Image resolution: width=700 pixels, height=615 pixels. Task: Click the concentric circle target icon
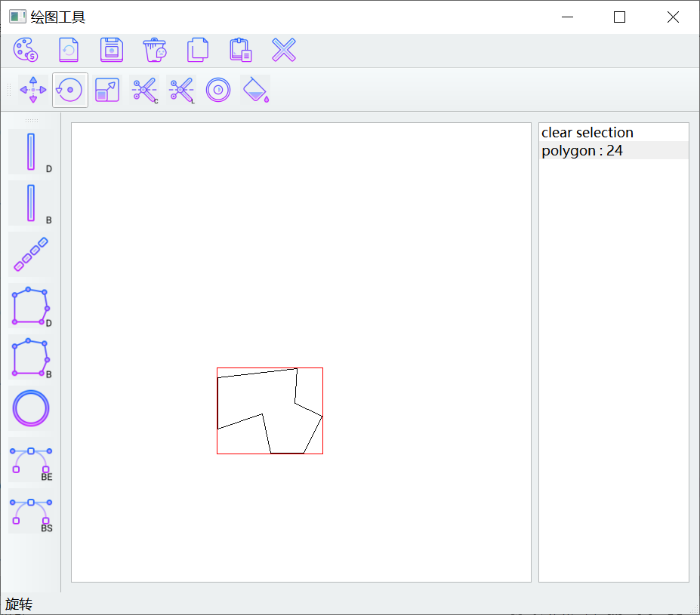click(x=218, y=90)
